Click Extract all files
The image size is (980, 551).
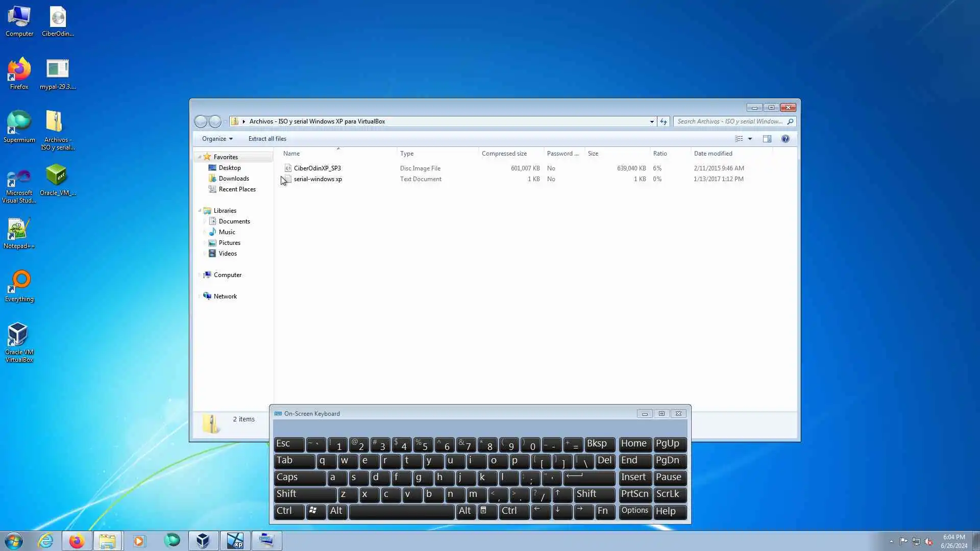pos(267,139)
